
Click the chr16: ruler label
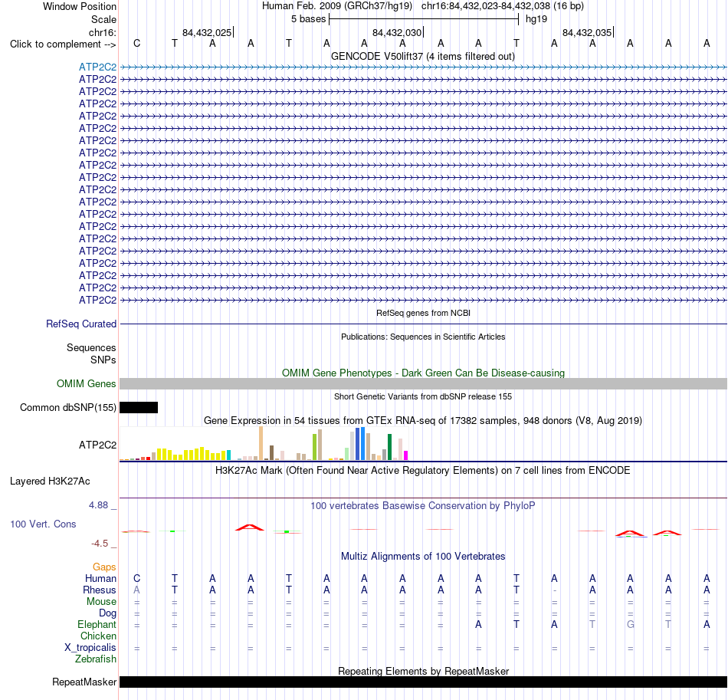[x=102, y=32]
